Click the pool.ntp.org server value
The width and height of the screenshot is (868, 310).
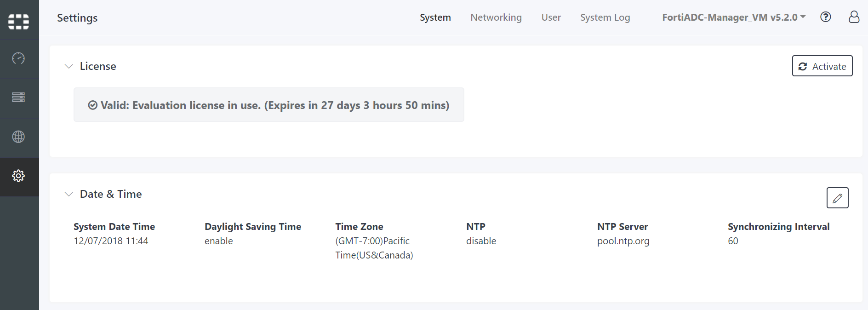coord(623,241)
